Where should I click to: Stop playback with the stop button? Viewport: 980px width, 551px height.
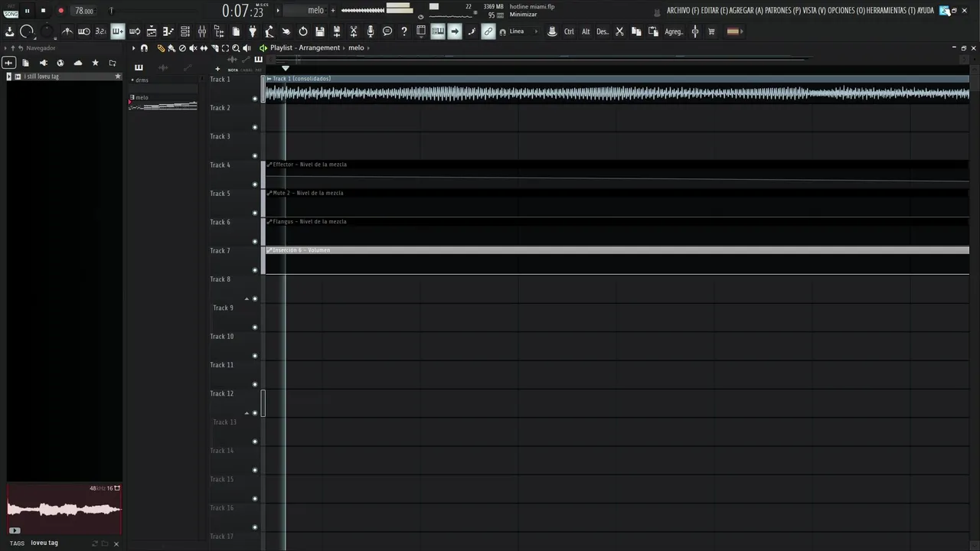(x=43, y=11)
